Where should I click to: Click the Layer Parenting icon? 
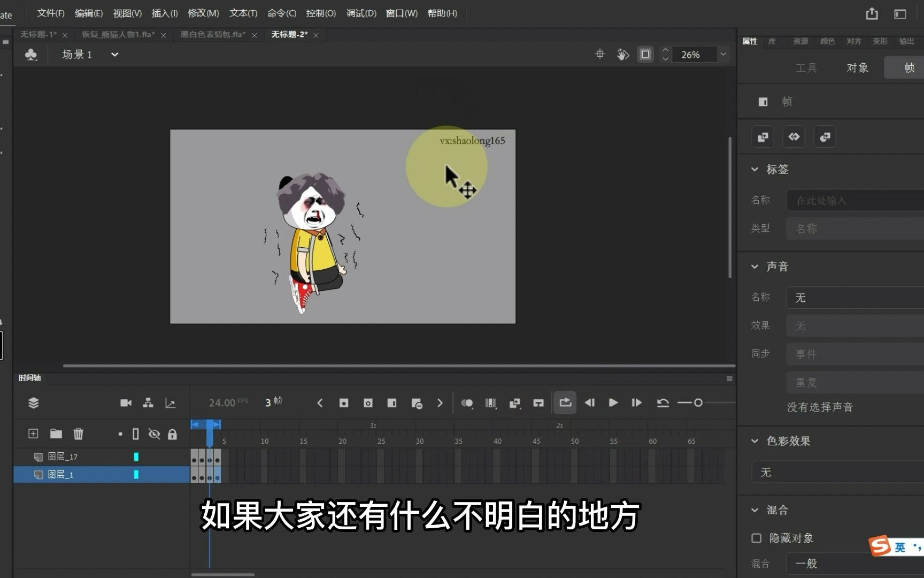coord(148,402)
